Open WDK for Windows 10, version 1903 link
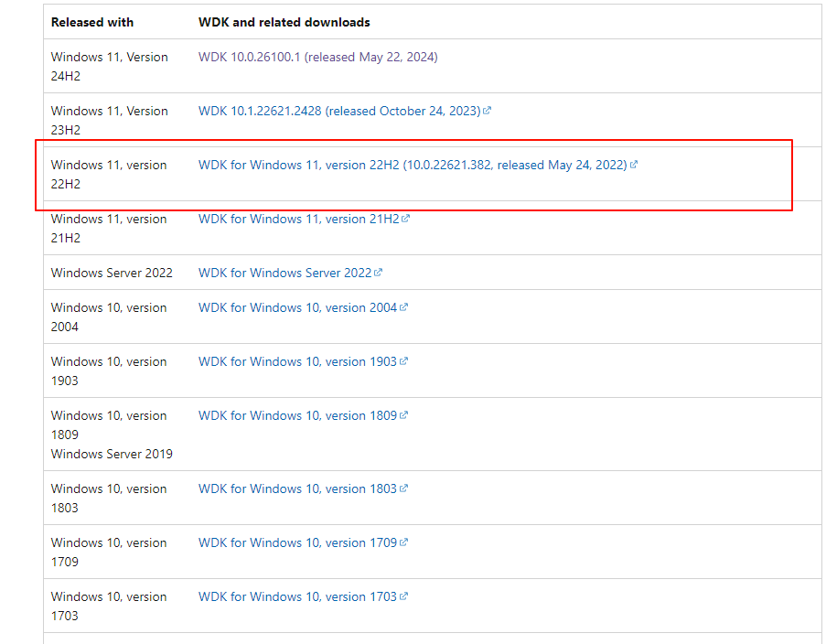The image size is (826, 644). pos(297,361)
